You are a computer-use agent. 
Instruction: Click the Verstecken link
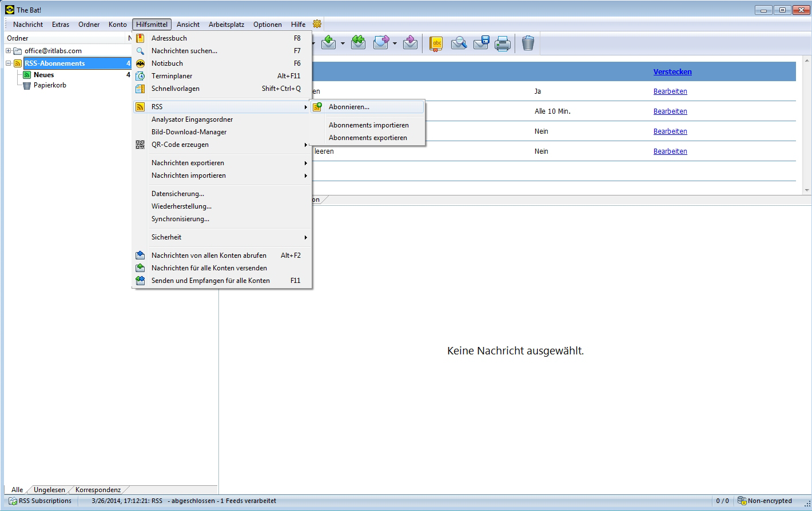tap(672, 72)
